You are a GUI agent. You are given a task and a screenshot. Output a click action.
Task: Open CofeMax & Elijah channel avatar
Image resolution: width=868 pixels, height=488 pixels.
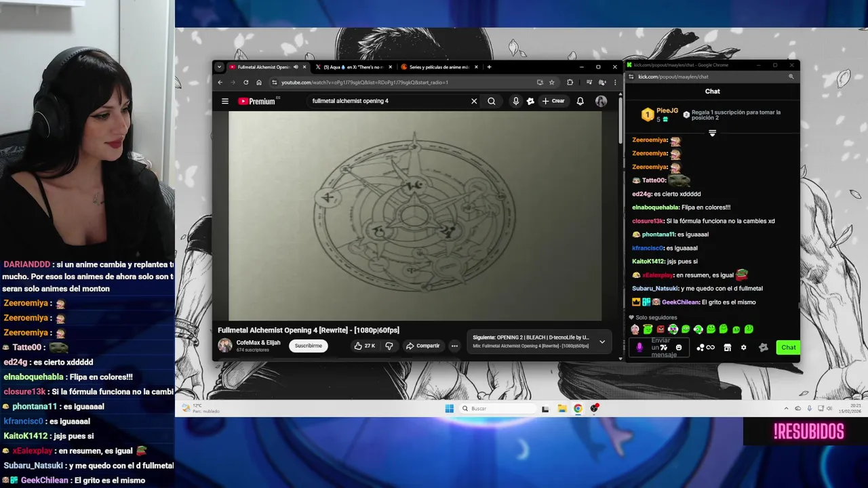click(224, 346)
